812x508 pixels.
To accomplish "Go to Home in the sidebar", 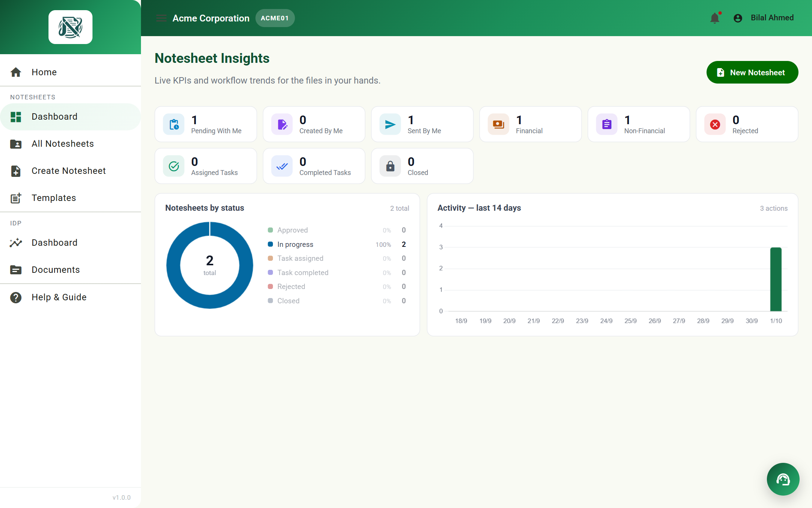I will click(70, 72).
